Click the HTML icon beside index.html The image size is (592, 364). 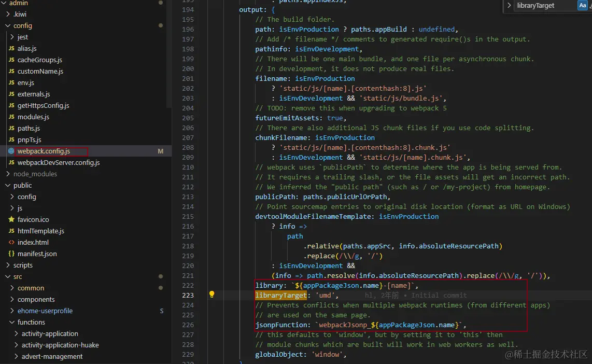point(11,243)
